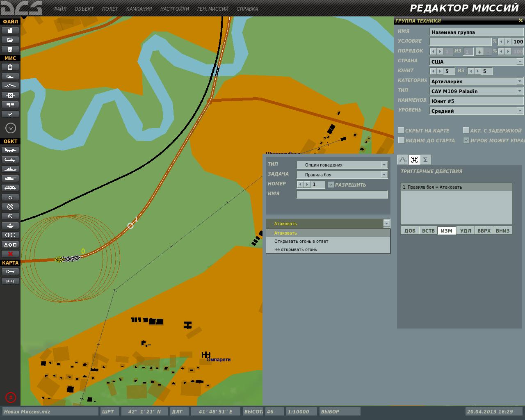Open the weather settings cloud icon
Image resolution: width=525 pixels, height=420 pixels.
10,76
